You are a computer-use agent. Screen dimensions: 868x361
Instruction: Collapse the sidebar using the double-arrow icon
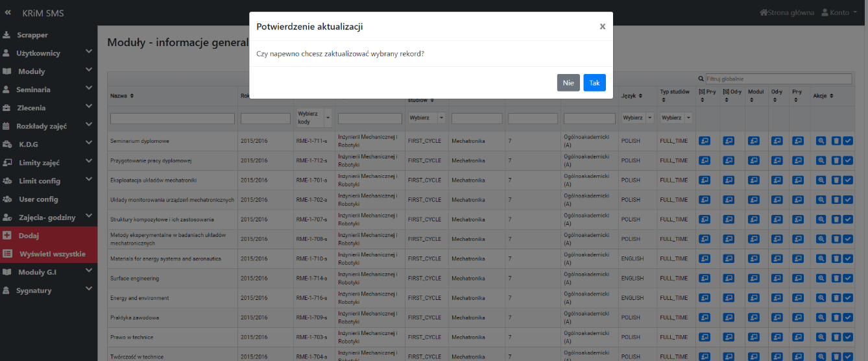coord(8,13)
